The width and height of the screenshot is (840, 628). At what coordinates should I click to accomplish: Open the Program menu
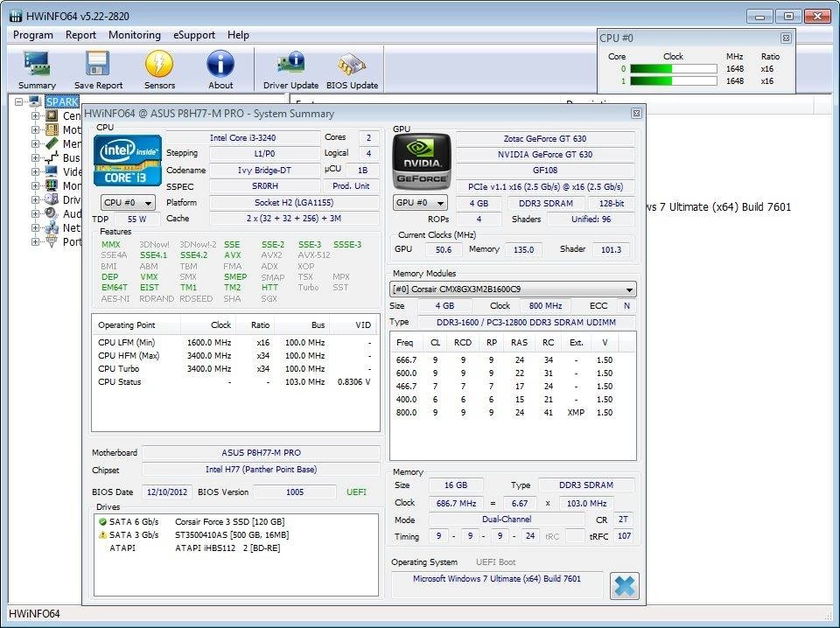33,35
